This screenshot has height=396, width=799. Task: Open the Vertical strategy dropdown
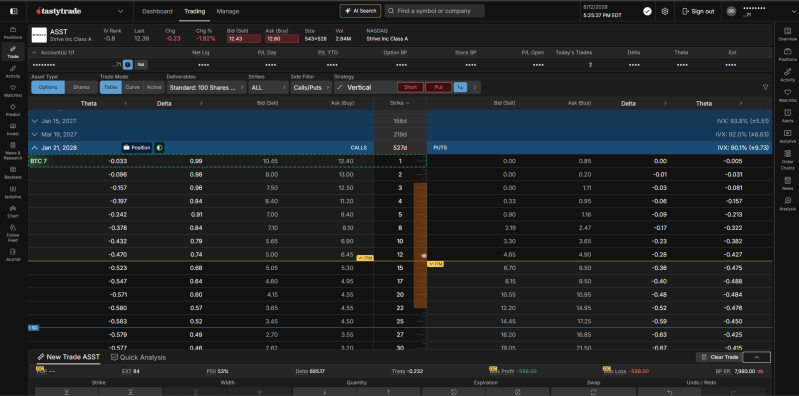[364, 87]
